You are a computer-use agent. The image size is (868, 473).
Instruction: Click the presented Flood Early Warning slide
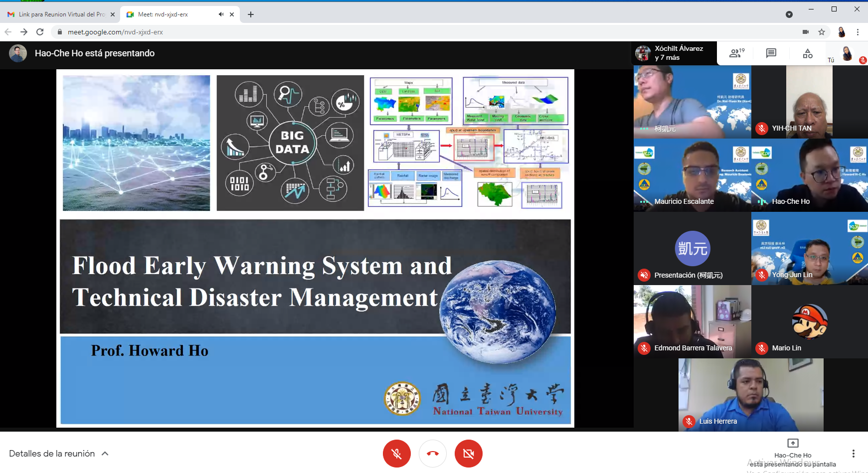[315, 248]
